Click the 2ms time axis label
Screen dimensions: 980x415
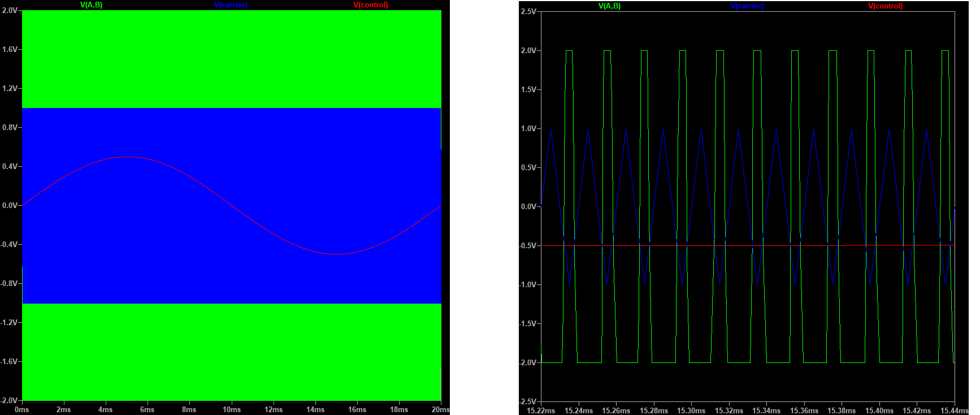(63, 409)
